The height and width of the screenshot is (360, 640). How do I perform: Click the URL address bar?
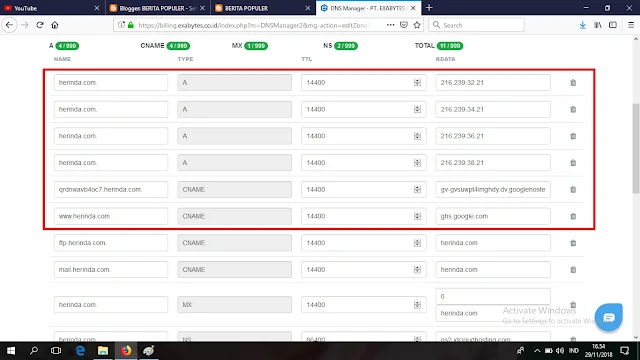(x=253, y=25)
